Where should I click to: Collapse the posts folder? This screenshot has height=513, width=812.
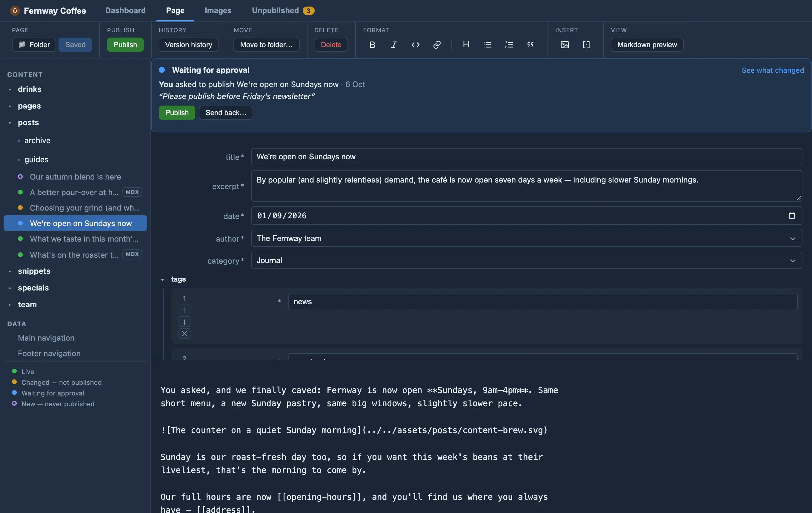[x=10, y=123]
